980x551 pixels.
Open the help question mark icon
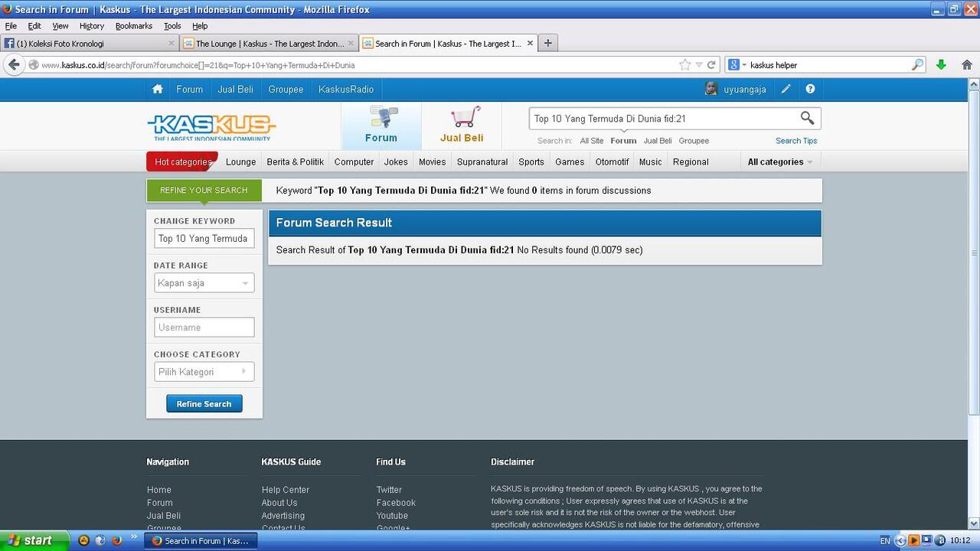pyautogui.click(x=810, y=89)
